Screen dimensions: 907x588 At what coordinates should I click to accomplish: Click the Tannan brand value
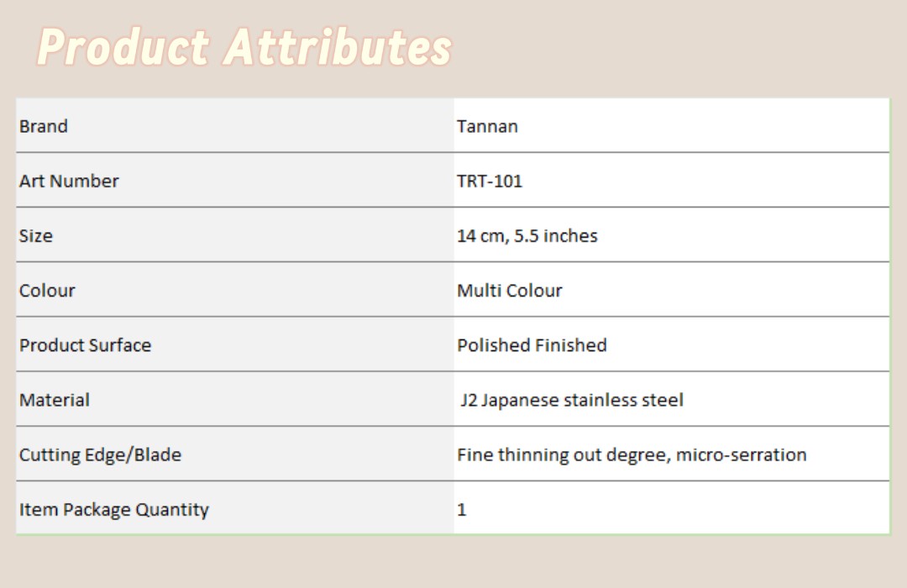coord(487,126)
